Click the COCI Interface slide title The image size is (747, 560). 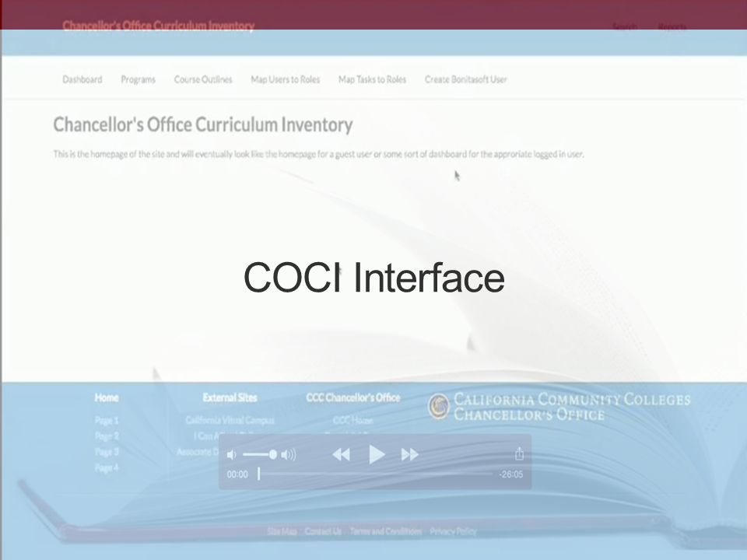pos(374,278)
